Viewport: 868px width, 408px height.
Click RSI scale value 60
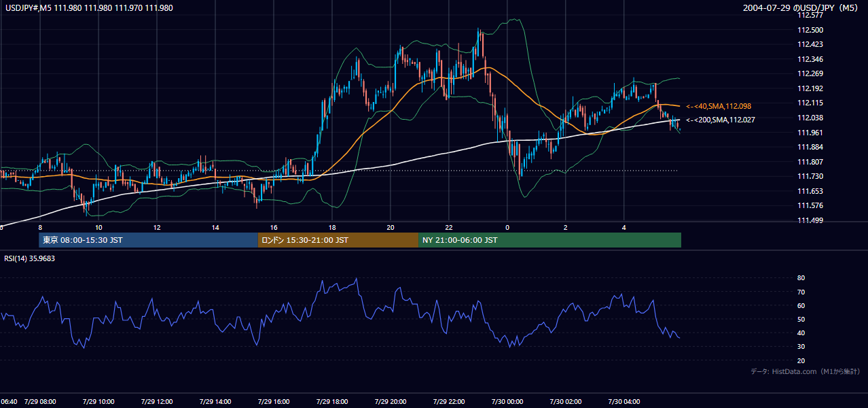801,305
